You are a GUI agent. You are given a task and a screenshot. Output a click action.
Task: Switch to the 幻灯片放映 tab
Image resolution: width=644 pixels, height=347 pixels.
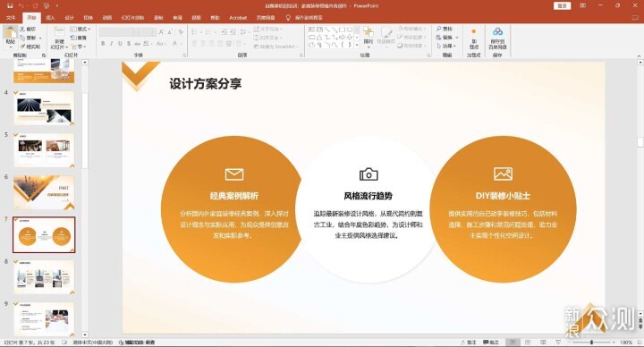click(x=132, y=18)
